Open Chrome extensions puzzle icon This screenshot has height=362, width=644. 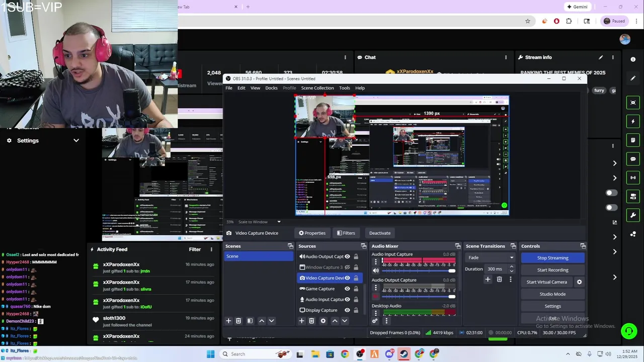pyautogui.click(x=569, y=21)
